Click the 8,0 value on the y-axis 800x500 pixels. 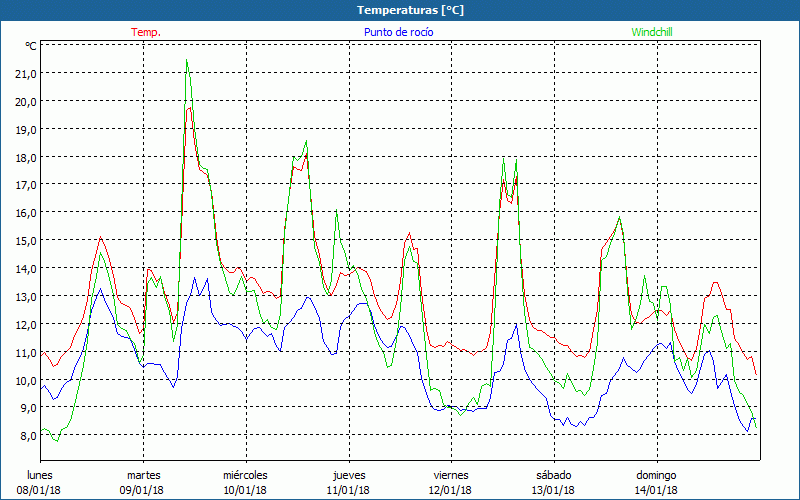25,437
